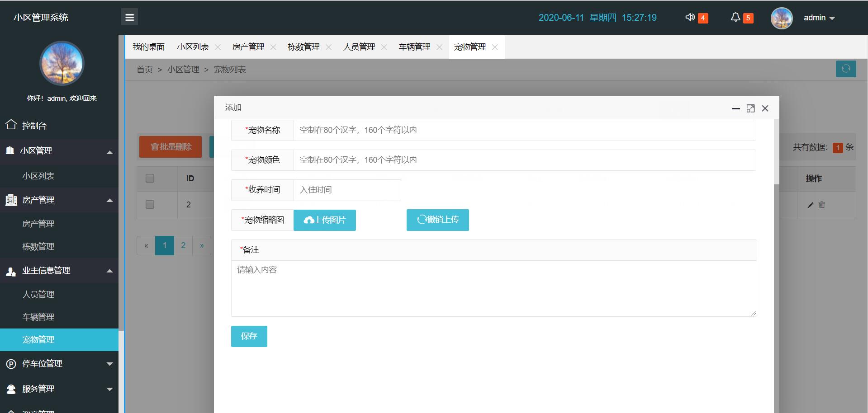Close the 车辆管理 tab
This screenshot has width=868, height=413.
439,47
